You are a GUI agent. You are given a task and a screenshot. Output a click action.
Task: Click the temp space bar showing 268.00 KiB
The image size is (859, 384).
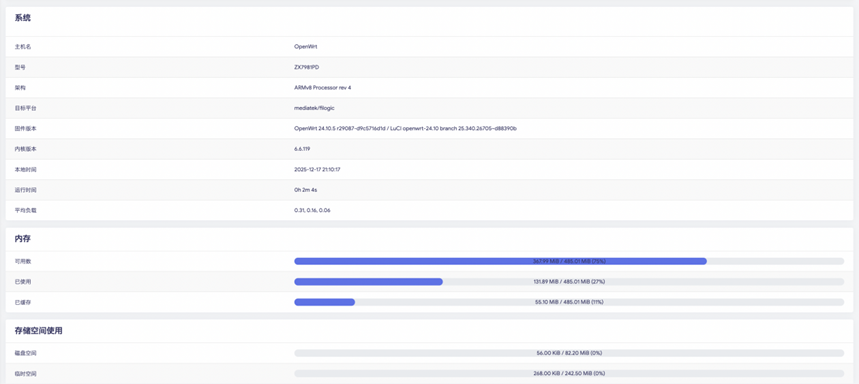click(569, 373)
